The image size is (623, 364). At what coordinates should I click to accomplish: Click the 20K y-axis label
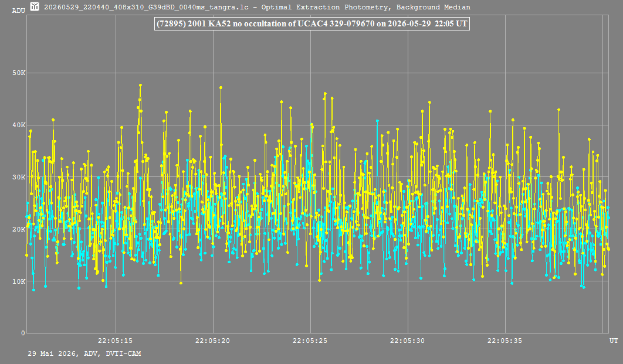pyautogui.click(x=19, y=229)
